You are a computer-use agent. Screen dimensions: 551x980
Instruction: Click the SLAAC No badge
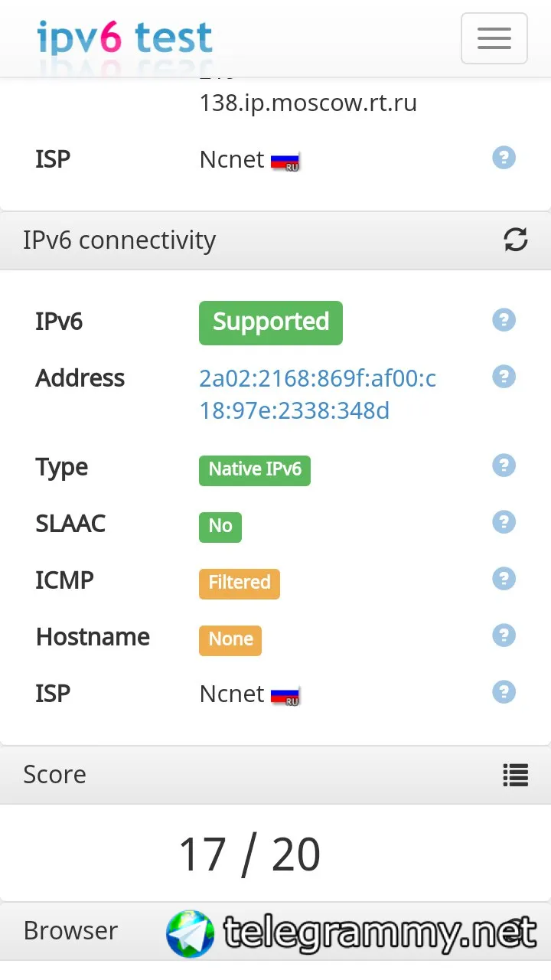click(x=220, y=526)
